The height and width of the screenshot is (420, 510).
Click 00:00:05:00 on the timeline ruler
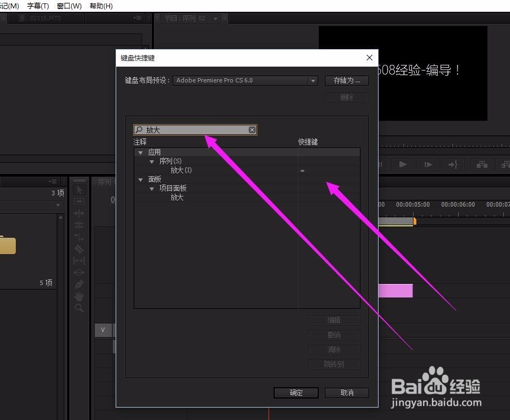pos(413,204)
